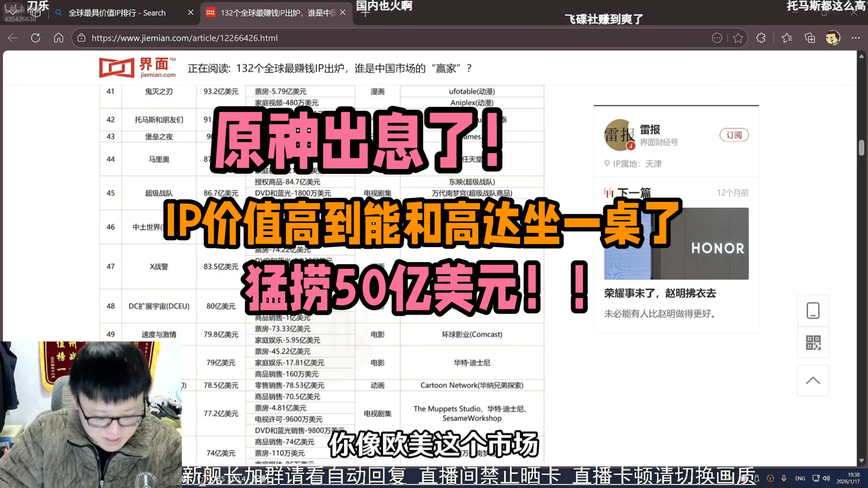Open browser Collections icon
Viewport: 868px width, 488px height.
[x=810, y=38]
